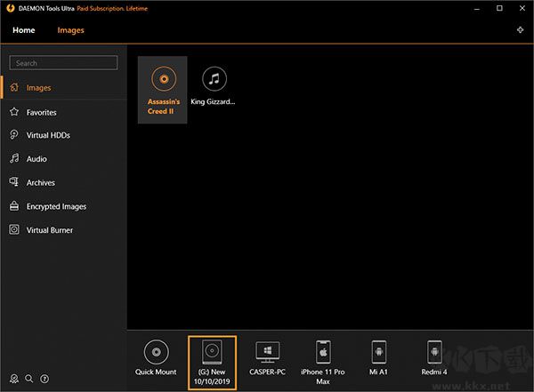Viewport: 534px width, 392px height.
Task: Switch to the Images tab
Action: pos(71,30)
